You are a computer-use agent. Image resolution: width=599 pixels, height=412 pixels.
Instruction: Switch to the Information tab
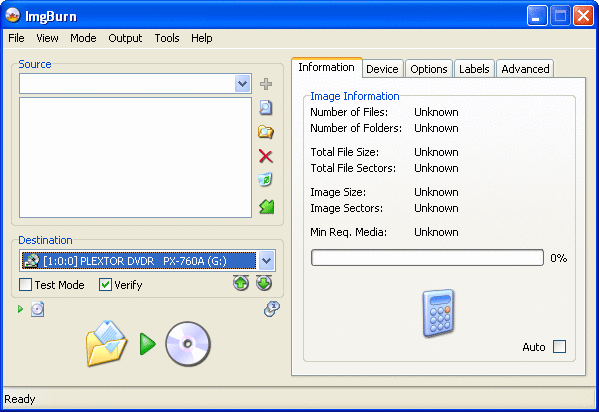click(x=327, y=67)
